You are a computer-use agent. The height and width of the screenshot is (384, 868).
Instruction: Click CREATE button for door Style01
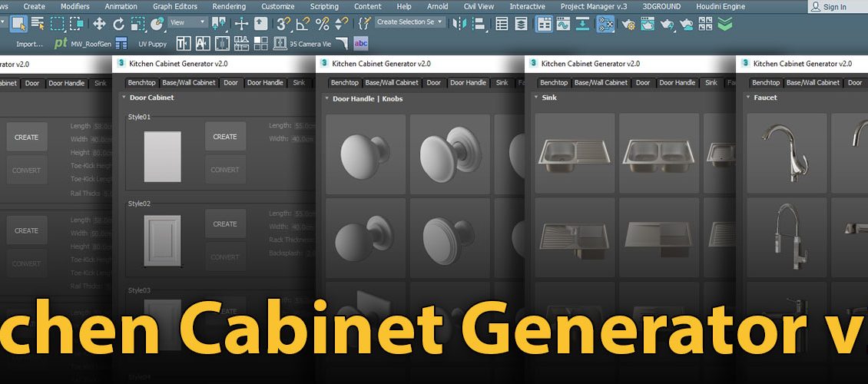225,137
